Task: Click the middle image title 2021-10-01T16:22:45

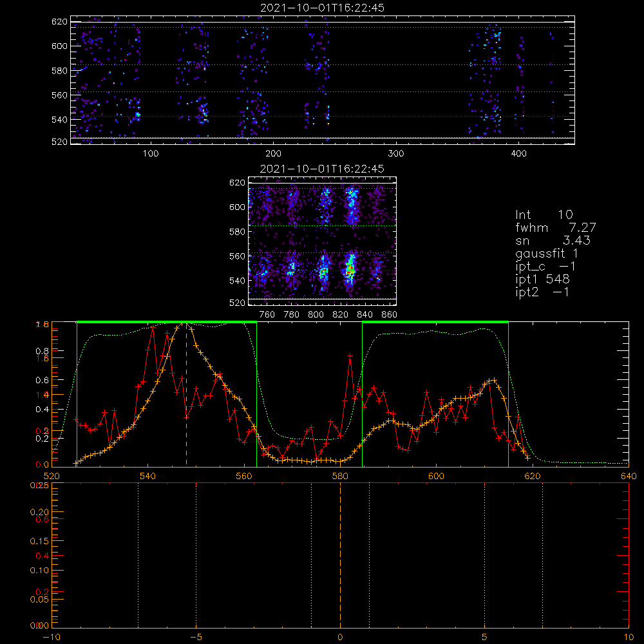Action: tap(322, 169)
